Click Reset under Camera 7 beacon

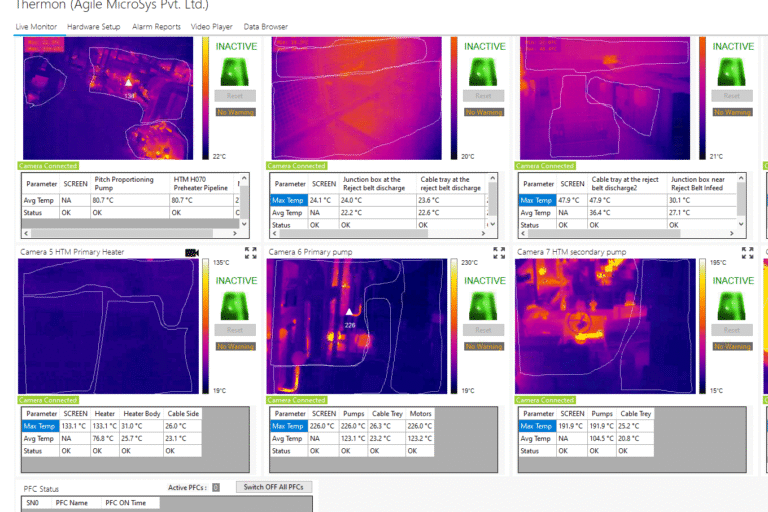(x=732, y=330)
